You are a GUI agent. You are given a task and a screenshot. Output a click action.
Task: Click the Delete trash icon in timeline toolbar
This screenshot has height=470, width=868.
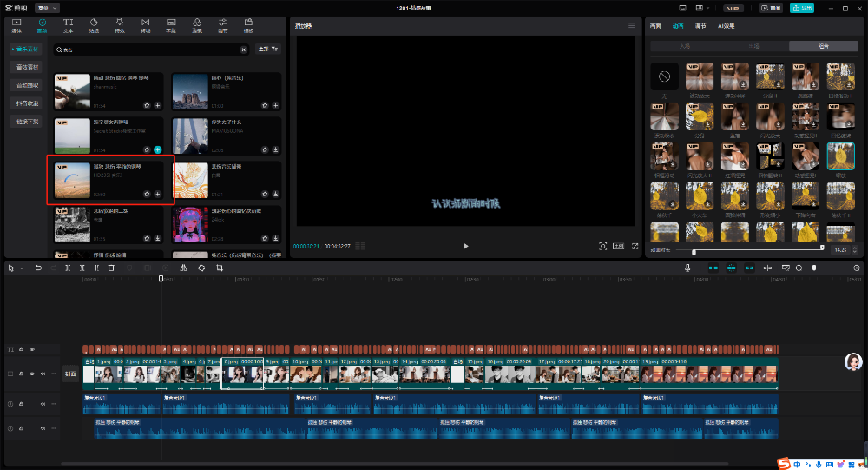111,268
